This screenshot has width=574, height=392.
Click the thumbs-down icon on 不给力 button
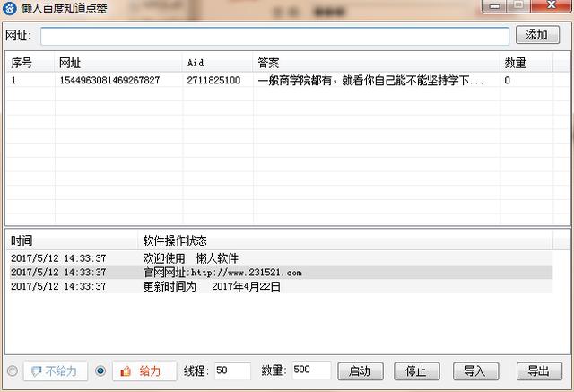37,371
